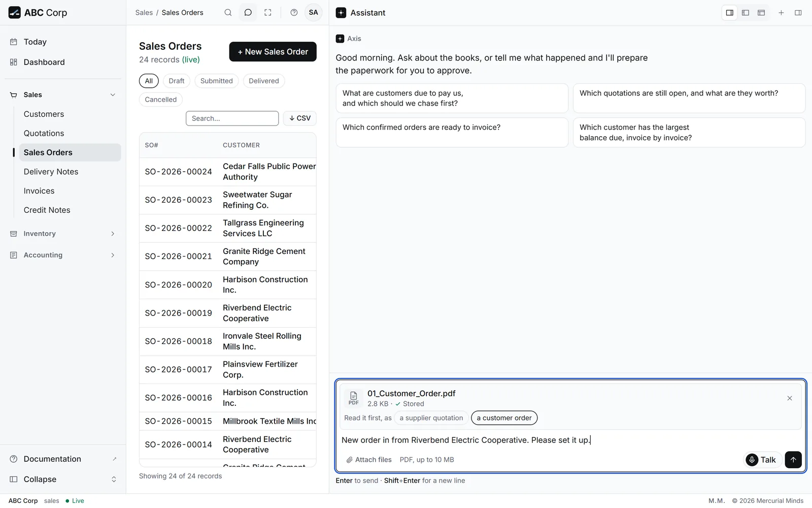
Task: Open Dashboard in the sidebar
Action: pyautogui.click(x=63, y=62)
